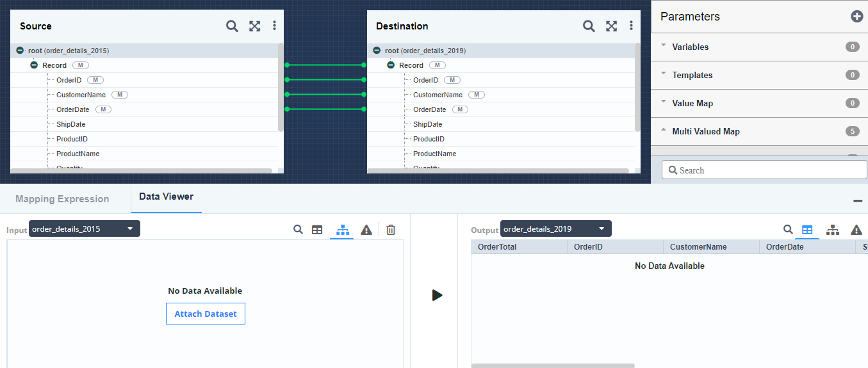The image size is (868, 368).
Task: Open the Source panel three-dot menu
Action: point(274,26)
